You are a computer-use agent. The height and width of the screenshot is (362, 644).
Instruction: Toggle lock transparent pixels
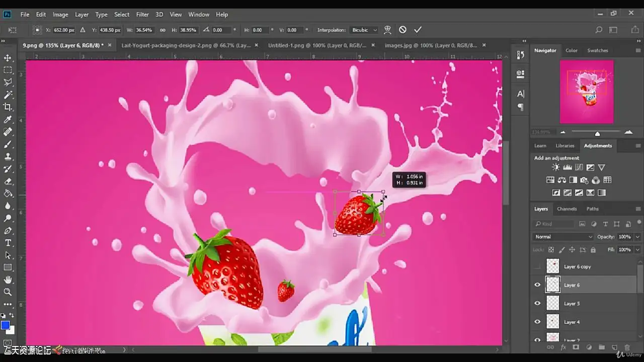tap(551, 250)
